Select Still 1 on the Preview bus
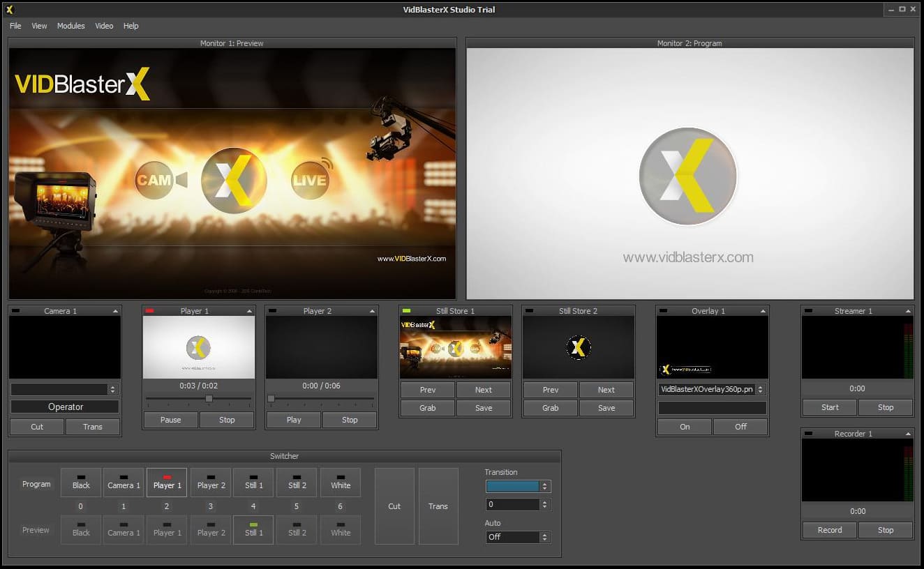The width and height of the screenshot is (924, 569). [x=253, y=530]
